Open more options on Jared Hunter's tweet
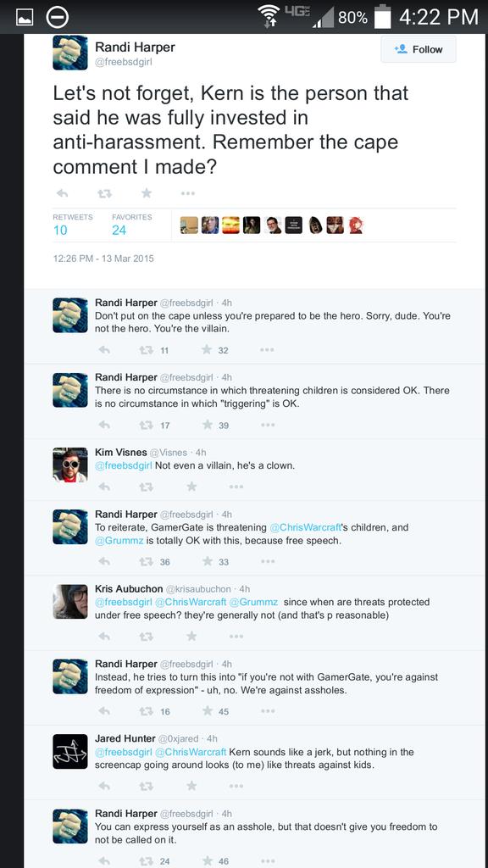Viewport: 488px width, 868px height. pyautogui.click(x=236, y=786)
